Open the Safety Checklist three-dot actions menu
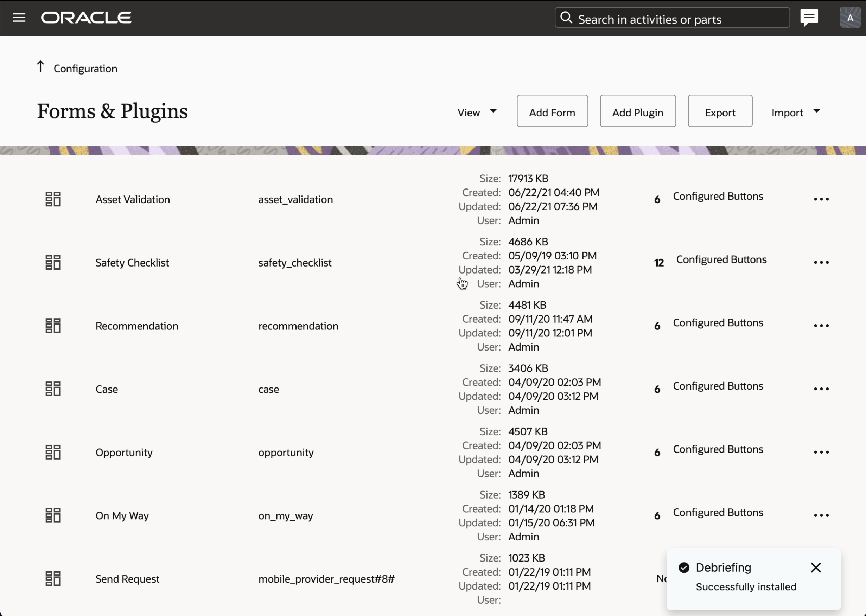Screen dimensions: 866x616 click(821, 263)
